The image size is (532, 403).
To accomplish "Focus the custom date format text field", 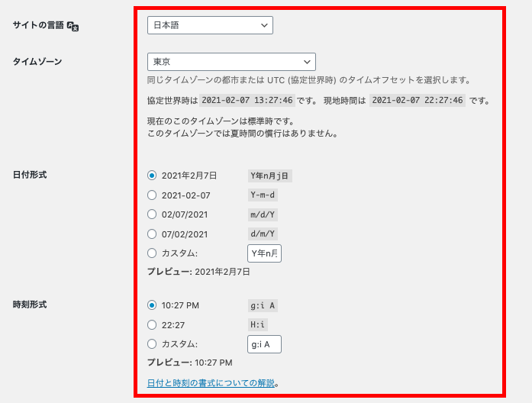I will click(264, 253).
